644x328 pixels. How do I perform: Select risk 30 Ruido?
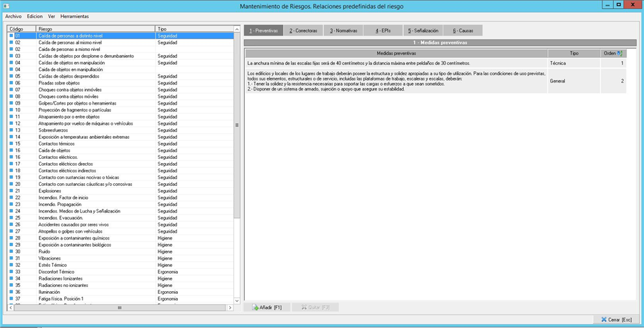pyautogui.click(x=121, y=252)
